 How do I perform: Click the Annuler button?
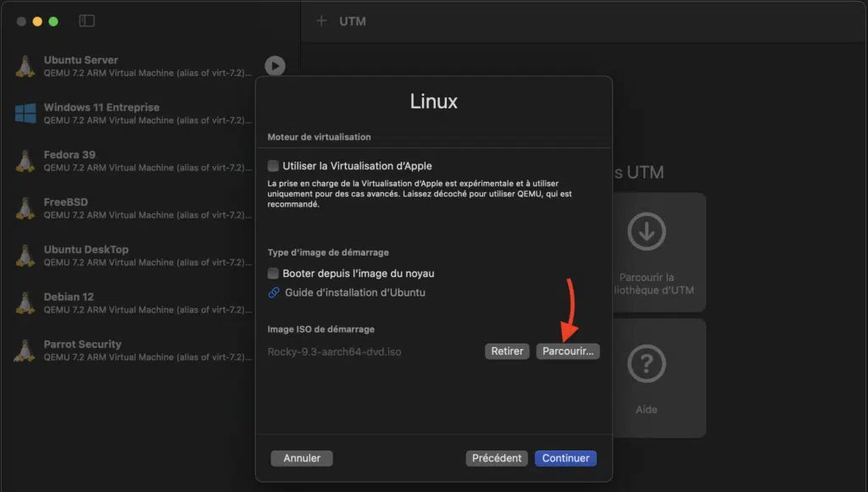pyautogui.click(x=302, y=458)
